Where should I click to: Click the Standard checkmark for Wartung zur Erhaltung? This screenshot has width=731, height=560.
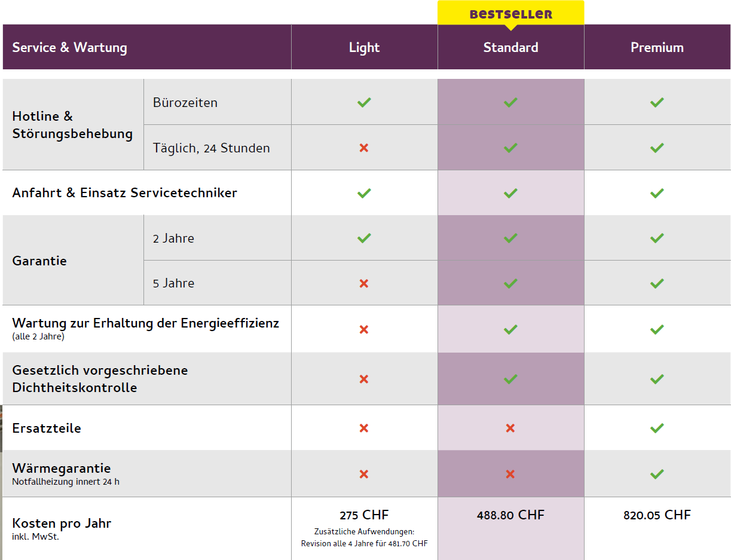point(510,329)
